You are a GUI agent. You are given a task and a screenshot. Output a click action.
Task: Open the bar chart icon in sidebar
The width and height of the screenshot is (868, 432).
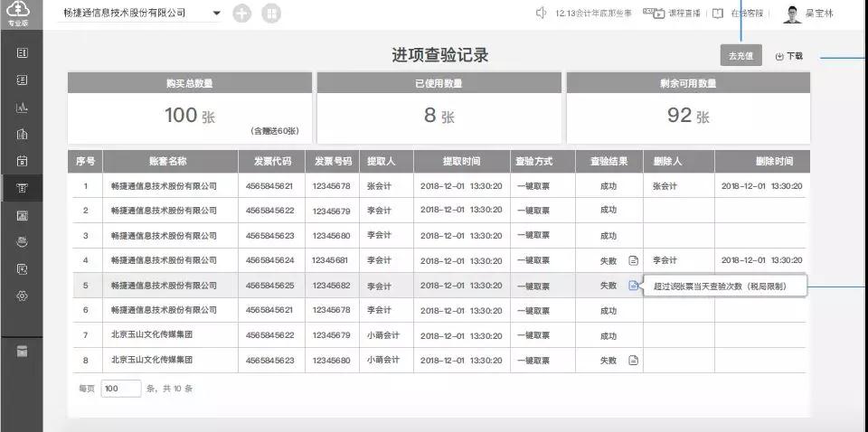tap(23, 108)
